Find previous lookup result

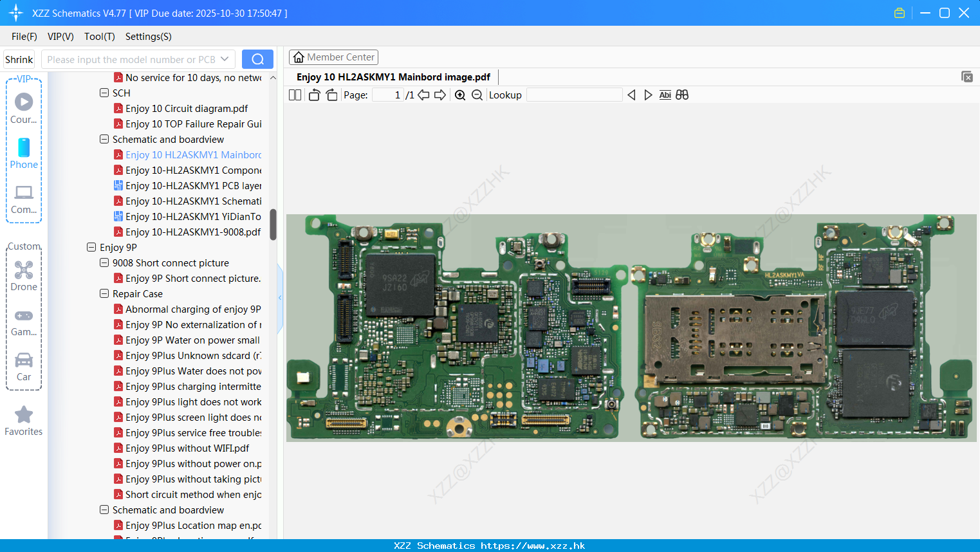(x=631, y=95)
